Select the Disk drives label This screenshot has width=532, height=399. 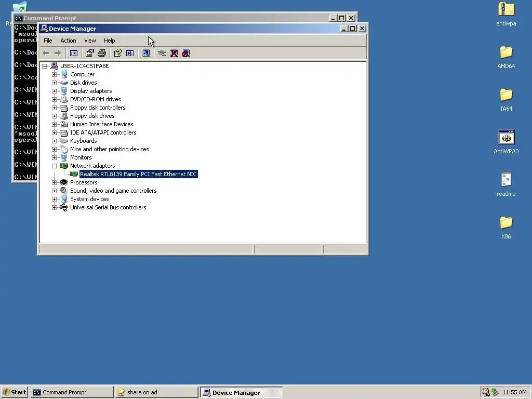pyautogui.click(x=84, y=83)
